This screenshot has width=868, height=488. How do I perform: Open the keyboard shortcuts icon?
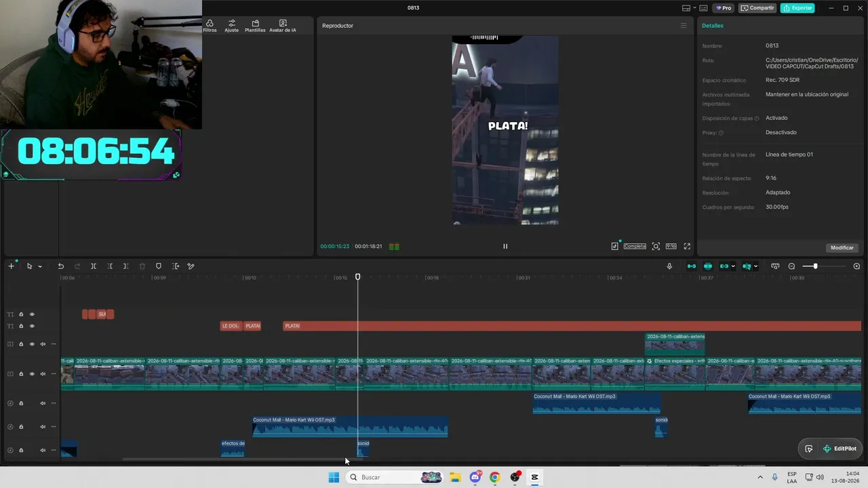click(703, 8)
